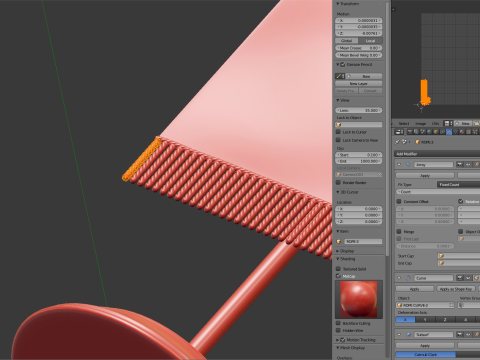Select the Catmull-Clark subdivision type
The image size is (480, 360).
point(426,354)
